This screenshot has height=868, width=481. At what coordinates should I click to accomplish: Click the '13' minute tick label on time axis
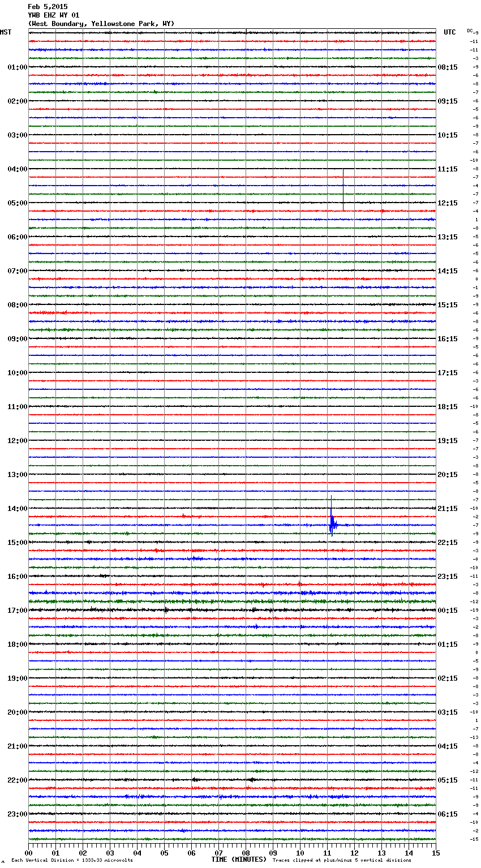pos(381,853)
